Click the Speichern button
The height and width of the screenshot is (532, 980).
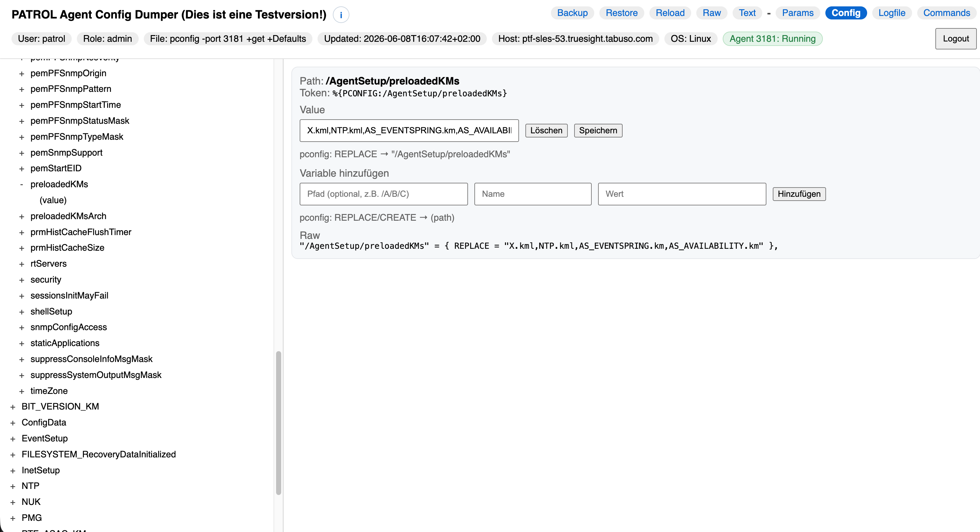598,130
